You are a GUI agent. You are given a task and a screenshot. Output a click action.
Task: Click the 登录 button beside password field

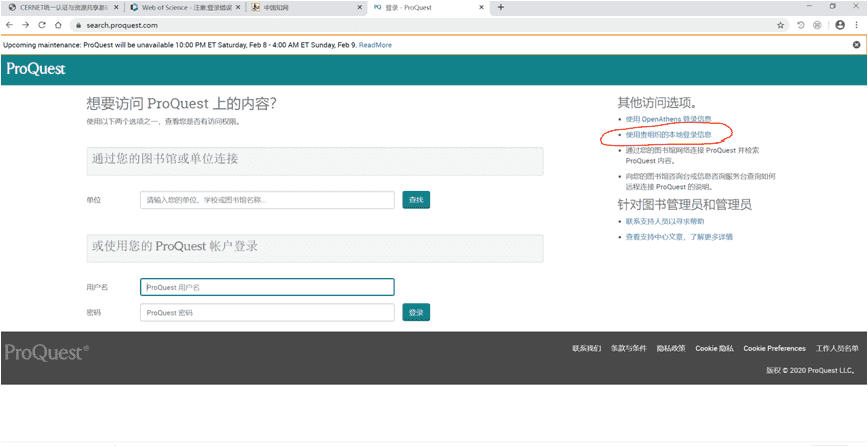pos(416,312)
